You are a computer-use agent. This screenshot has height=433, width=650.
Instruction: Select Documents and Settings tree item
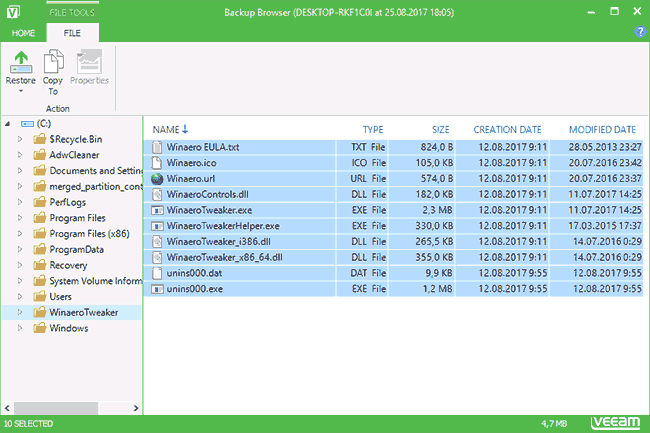[x=95, y=171]
